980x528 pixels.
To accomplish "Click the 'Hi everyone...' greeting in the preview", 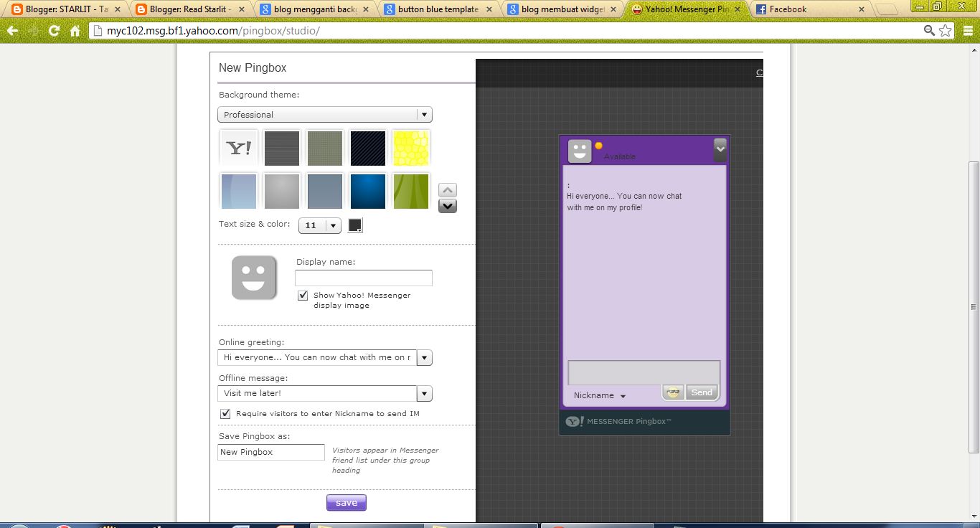I will (624, 202).
